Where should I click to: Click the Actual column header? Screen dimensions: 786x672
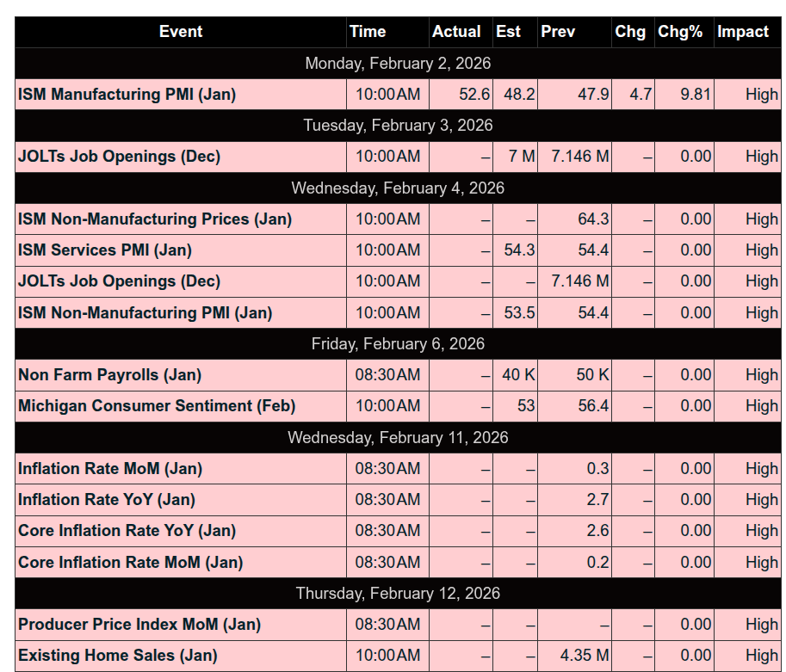pyautogui.click(x=456, y=32)
